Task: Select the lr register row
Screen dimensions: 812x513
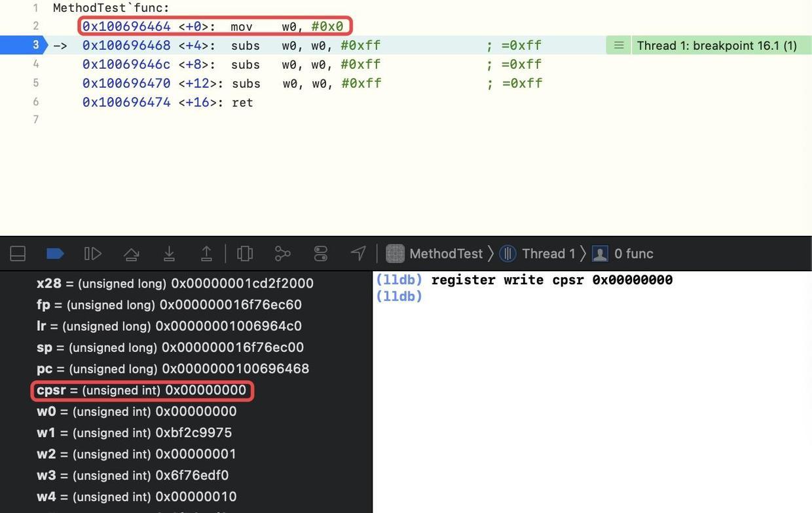Action: click(x=169, y=326)
